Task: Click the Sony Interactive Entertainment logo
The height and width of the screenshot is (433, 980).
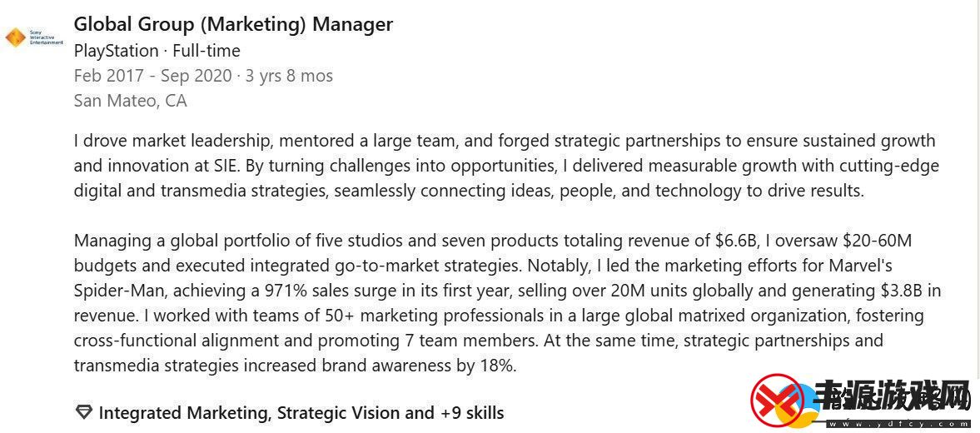Action: click(x=34, y=37)
